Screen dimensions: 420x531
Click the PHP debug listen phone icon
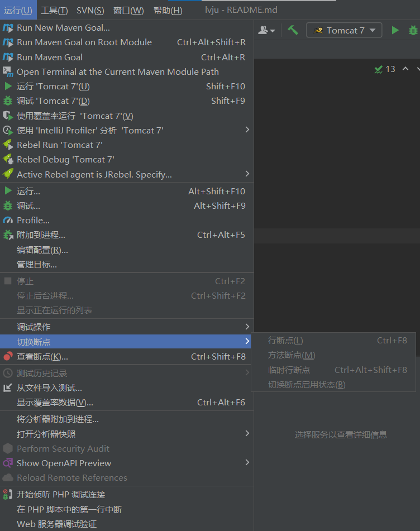tap(8, 494)
